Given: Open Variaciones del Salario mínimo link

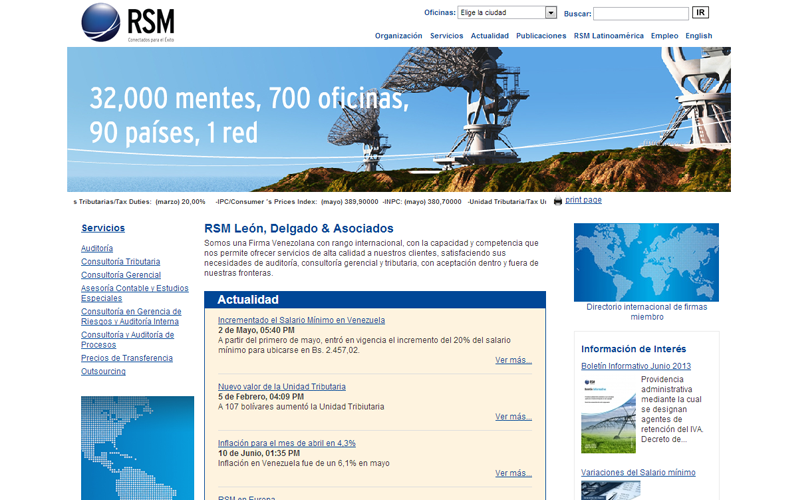Looking at the screenshot, I should [638, 473].
